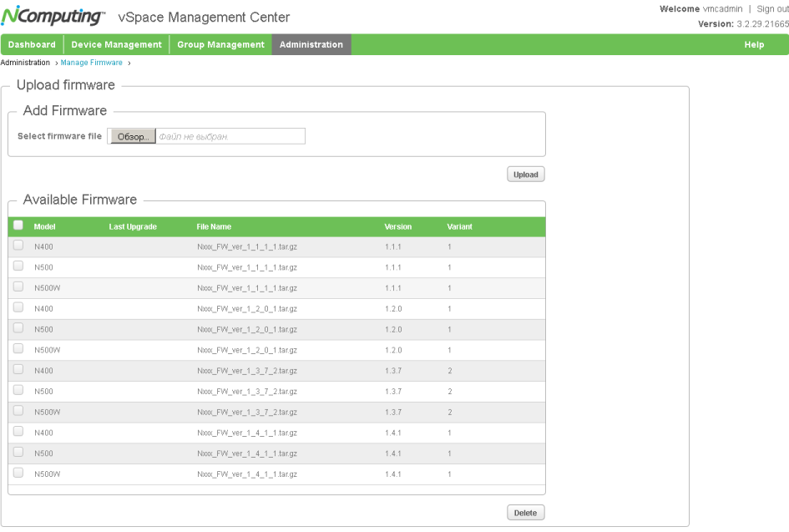Click file name Nxxx_FW_ver_1_2_0_1.tar.gz in N400 row
The image size is (789, 532).
pos(247,308)
